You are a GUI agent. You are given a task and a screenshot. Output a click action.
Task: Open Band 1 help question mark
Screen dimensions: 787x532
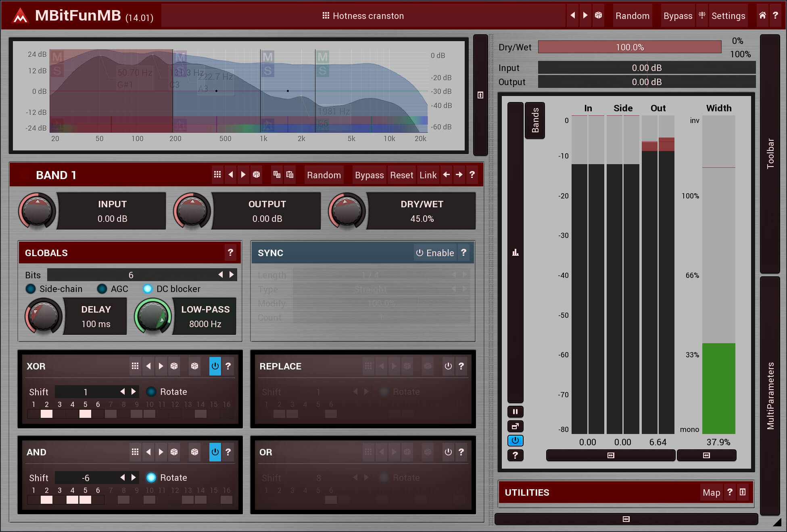click(472, 175)
